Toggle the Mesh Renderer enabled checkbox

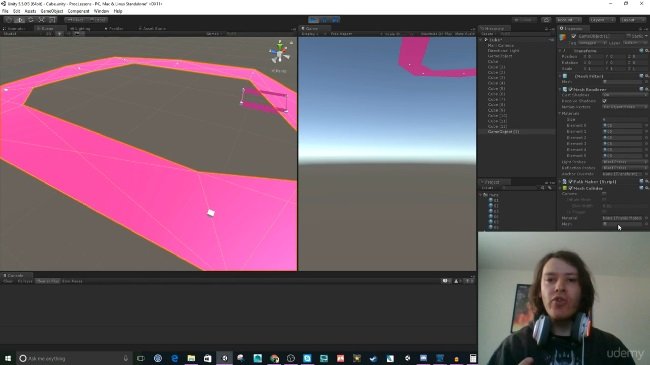coord(570,90)
